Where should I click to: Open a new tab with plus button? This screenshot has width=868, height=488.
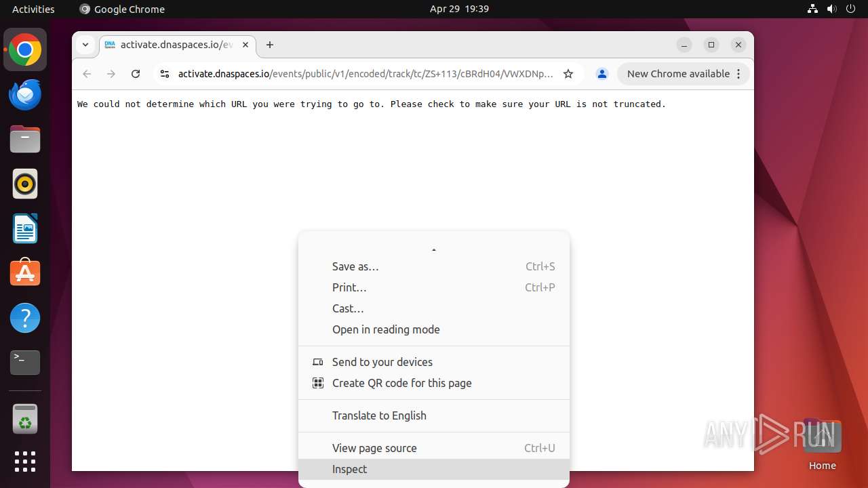click(x=270, y=45)
